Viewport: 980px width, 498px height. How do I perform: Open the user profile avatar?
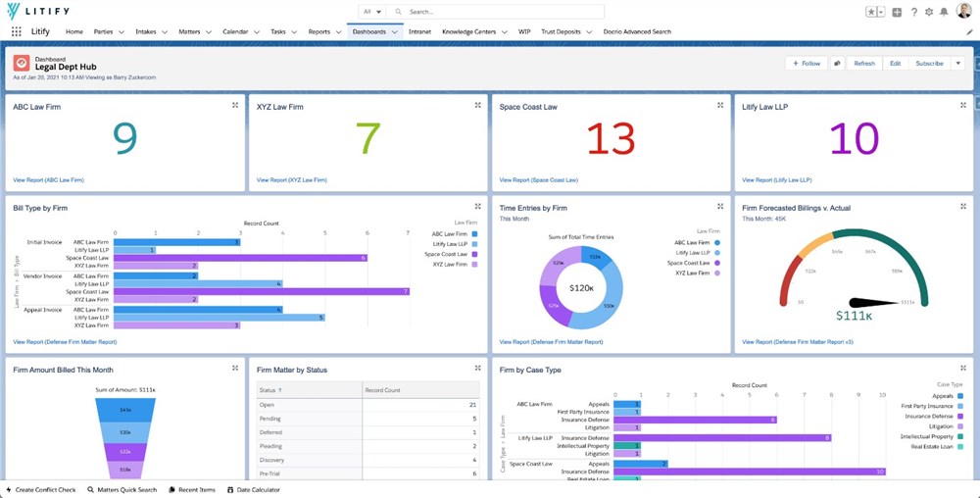tap(963, 11)
